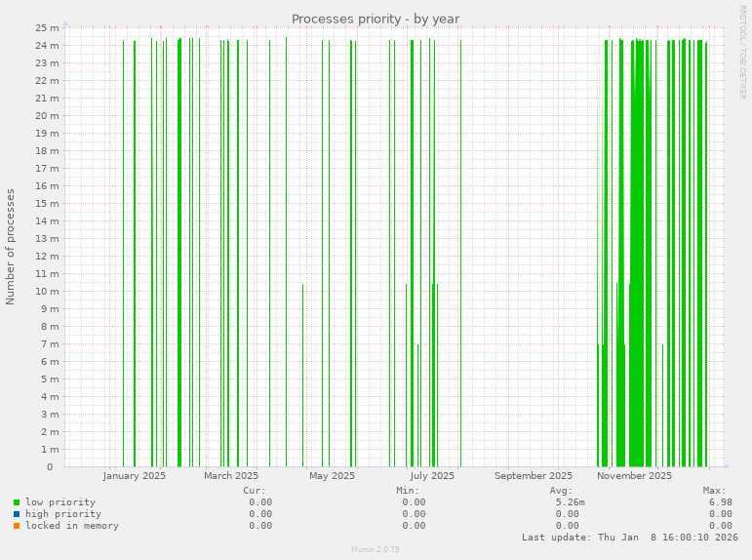
Task: Select the 'locked in memory' legend label
Action: [x=72, y=526]
